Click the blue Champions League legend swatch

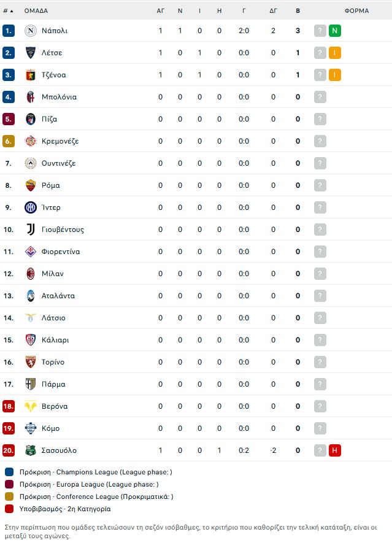pyautogui.click(x=9, y=472)
